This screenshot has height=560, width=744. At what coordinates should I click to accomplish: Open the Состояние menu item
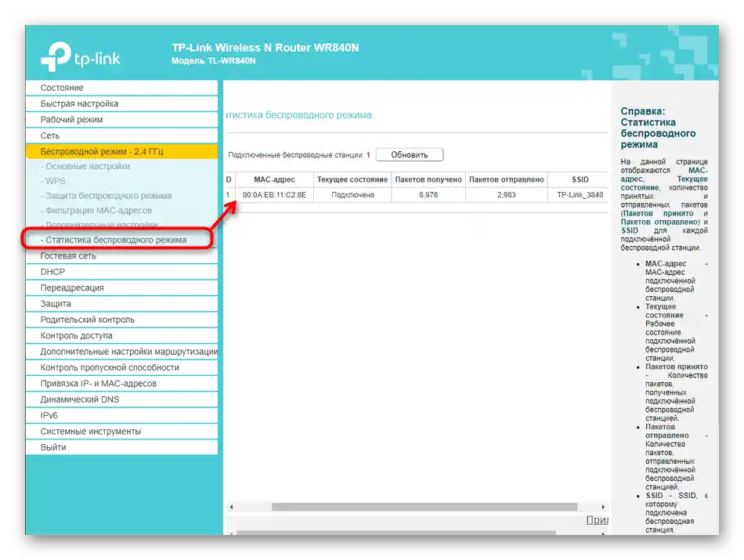click(121, 88)
